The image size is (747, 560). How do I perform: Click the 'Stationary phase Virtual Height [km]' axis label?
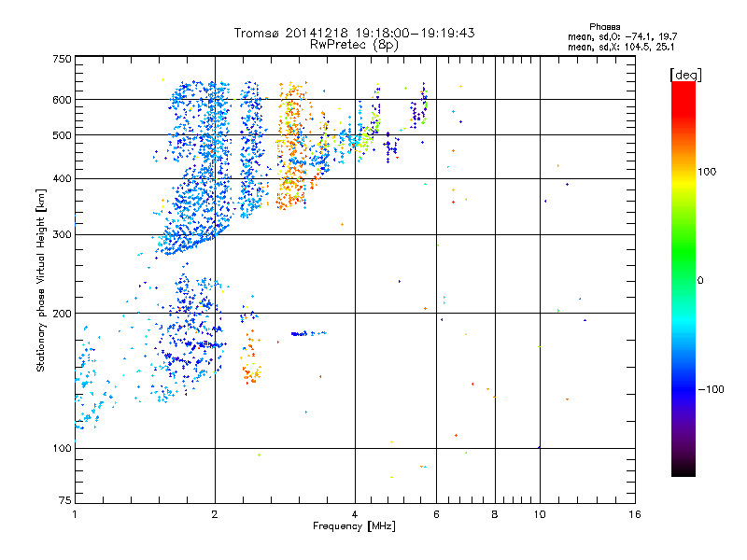click(x=41, y=280)
